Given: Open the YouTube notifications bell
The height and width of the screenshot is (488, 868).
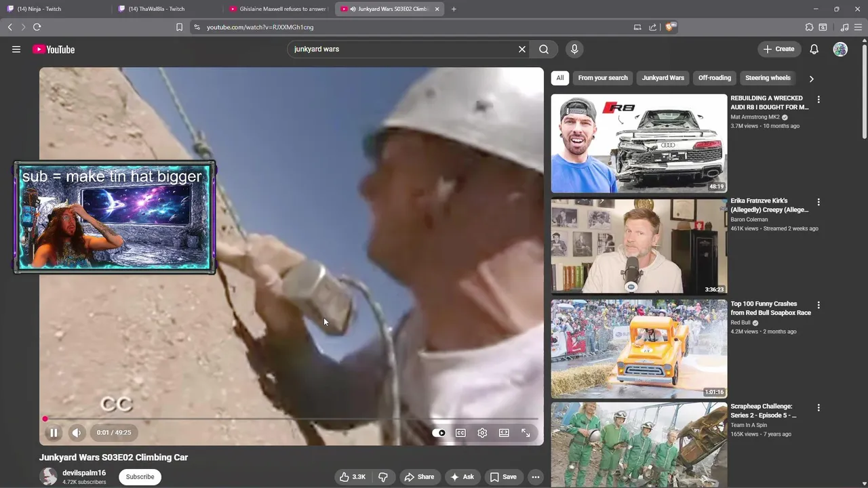Looking at the screenshot, I should pos(814,49).
